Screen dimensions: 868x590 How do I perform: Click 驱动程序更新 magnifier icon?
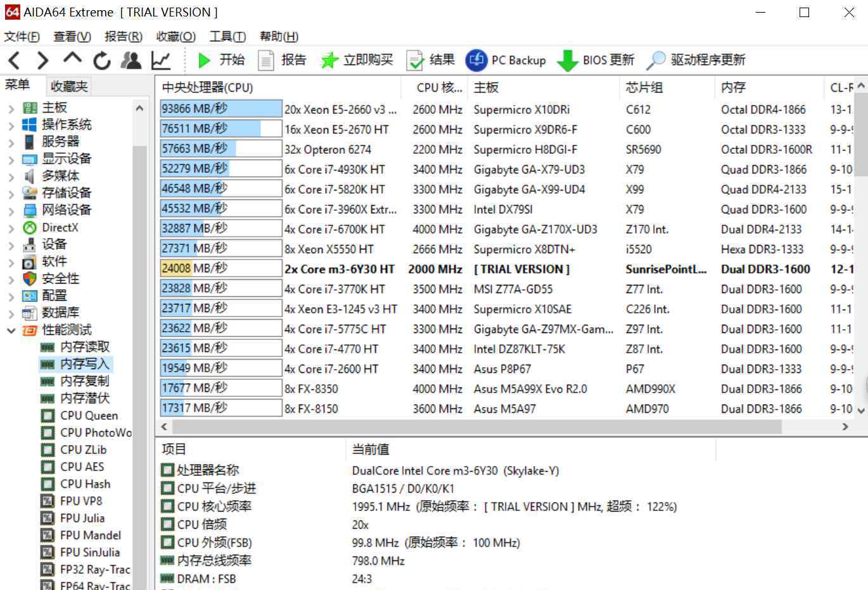[656, 60]
